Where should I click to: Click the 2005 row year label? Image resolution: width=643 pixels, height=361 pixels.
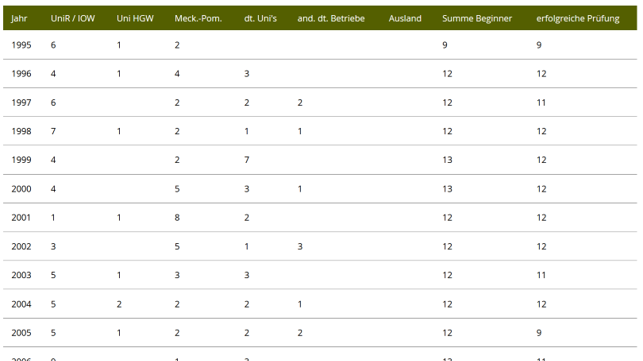[x=21, y=333]
